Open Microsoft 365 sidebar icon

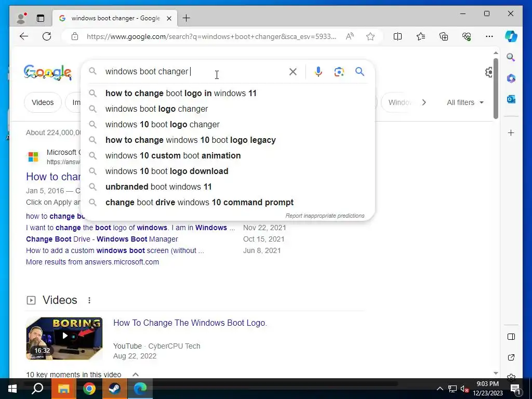511,78
